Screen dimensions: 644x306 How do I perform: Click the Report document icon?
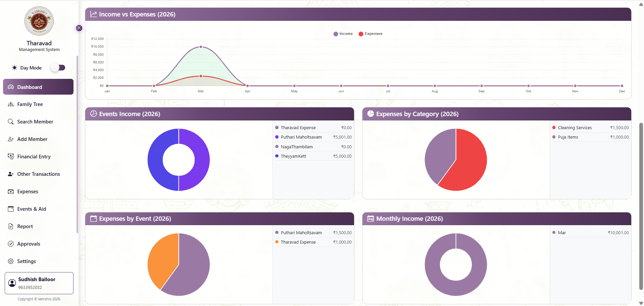11,226
